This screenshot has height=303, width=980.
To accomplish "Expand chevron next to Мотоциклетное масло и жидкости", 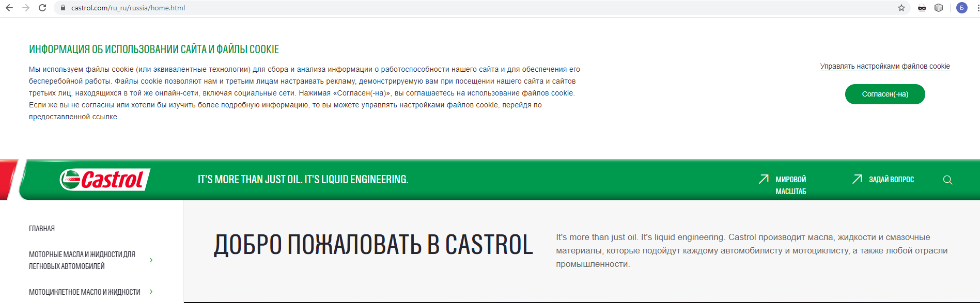I will (x=151, y=292).
